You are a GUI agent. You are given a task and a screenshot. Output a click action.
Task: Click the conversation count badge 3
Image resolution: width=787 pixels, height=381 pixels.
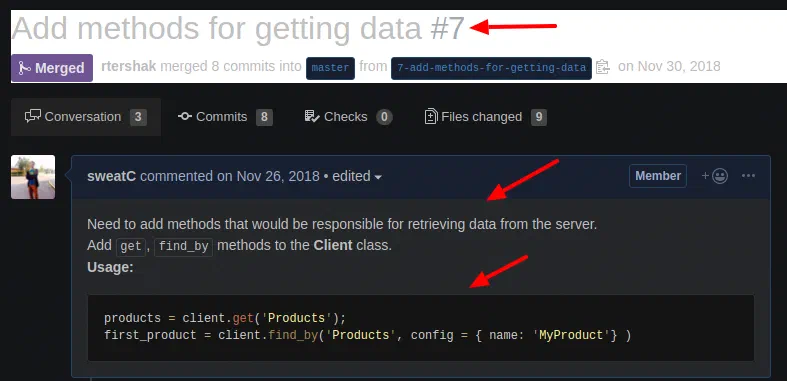pyautogui.click(x=139, y=117)
